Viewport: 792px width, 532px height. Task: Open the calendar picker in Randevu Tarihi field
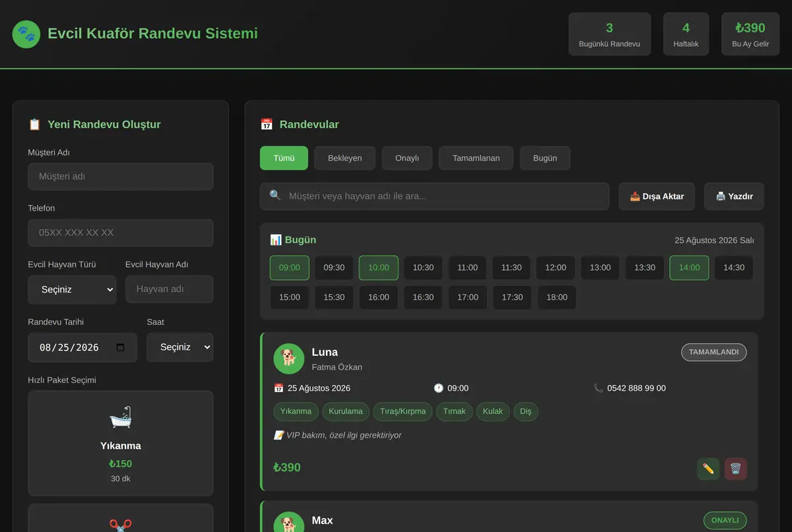click(120, 347)
